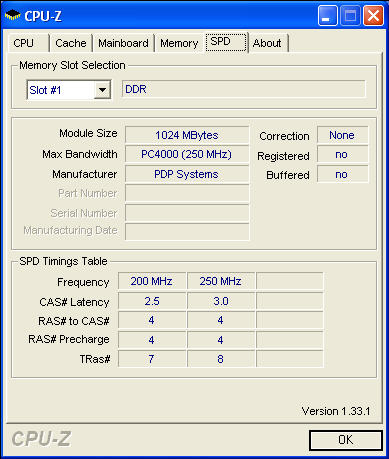The height and width of the screenshot is (459, 389).
Task: Click the Buffered value no
Action: [343, 174]
